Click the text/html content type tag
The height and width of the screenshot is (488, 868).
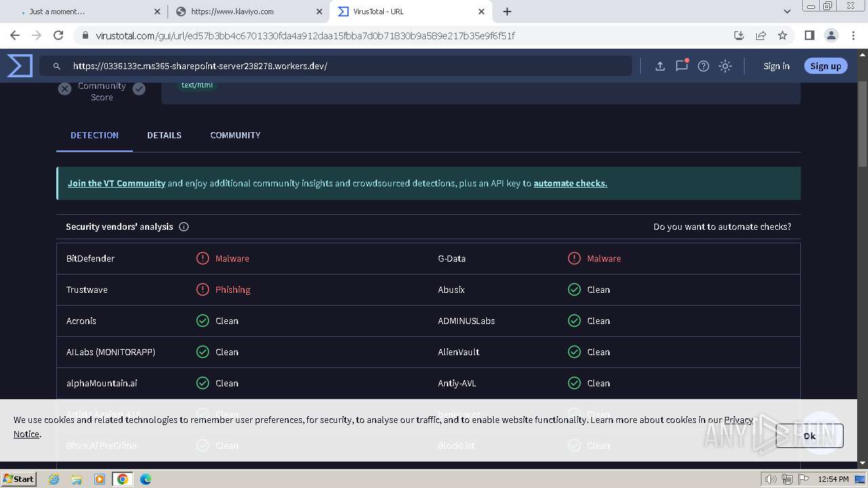(x=197, y=85)
